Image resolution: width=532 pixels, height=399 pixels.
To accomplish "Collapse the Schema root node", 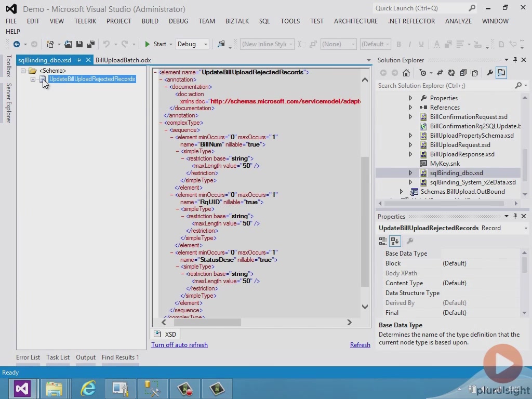I will (x=23, y=71).
